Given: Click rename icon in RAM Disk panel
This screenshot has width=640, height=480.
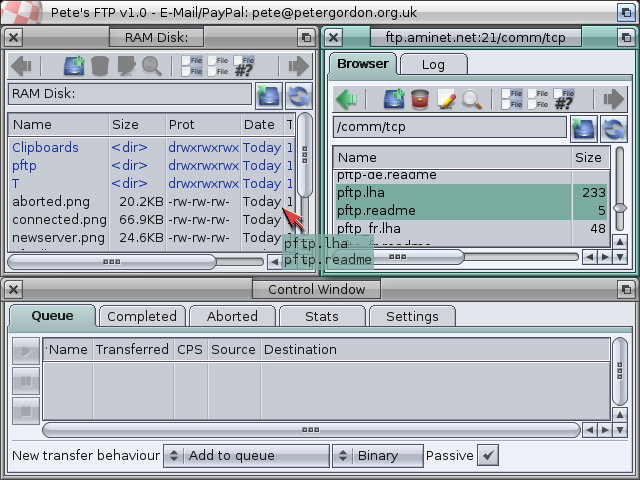Looking at the screenshot, I should (126, 66).
